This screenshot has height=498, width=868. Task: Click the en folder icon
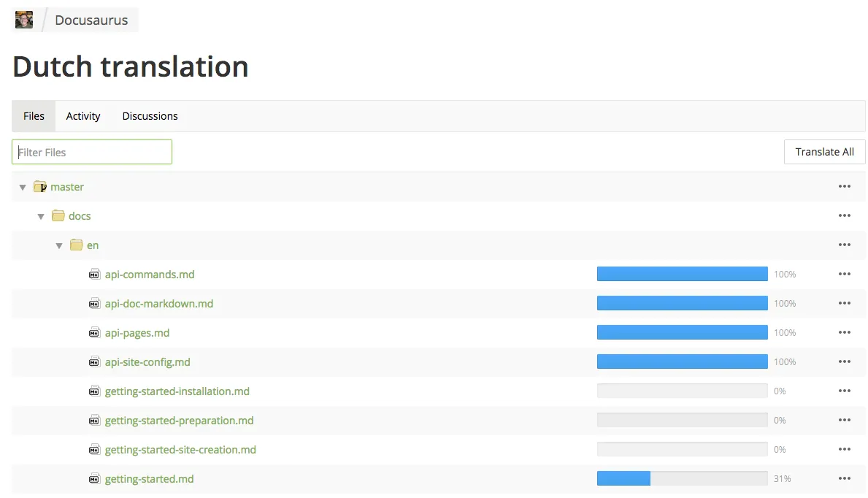pyautogui.click(x=77, y=245)
